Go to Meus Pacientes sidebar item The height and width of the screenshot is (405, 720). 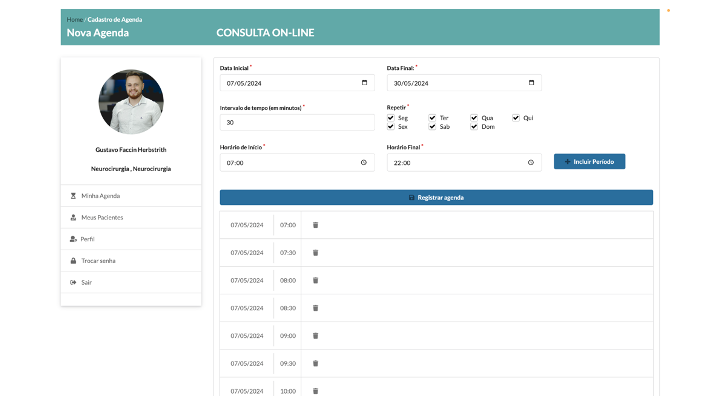[x=102, y=217]
